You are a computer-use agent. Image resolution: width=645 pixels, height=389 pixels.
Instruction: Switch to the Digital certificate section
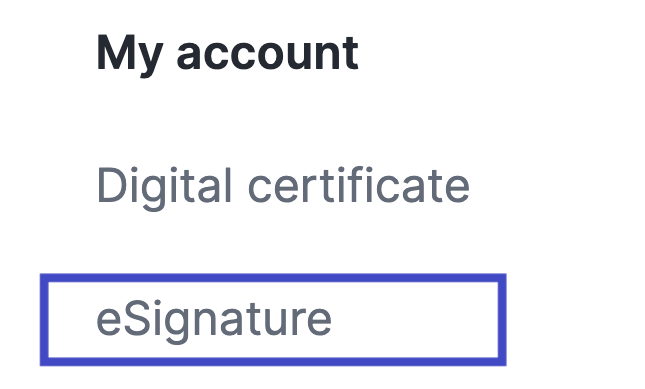point(283,187)
